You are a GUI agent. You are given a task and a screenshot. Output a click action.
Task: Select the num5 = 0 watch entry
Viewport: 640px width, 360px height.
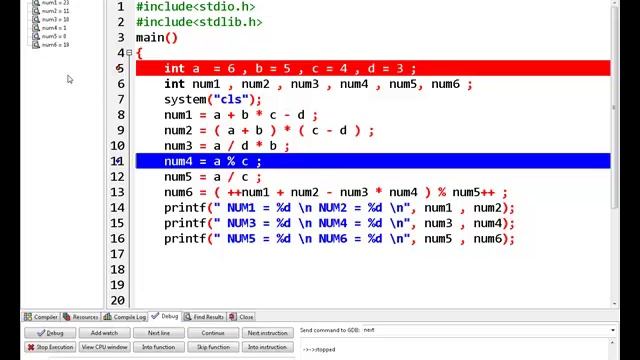click(54, 36)
